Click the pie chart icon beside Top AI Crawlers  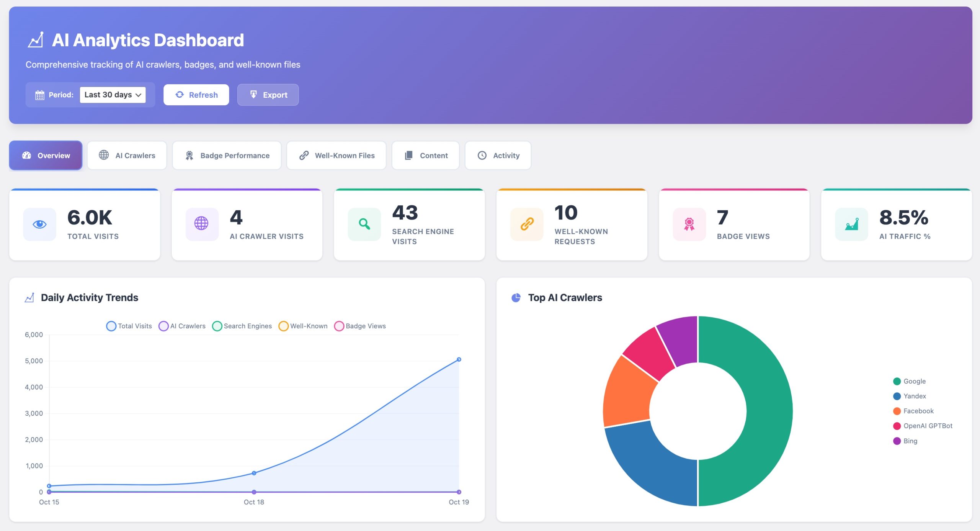pyautogui.click(x=516, y=298)
